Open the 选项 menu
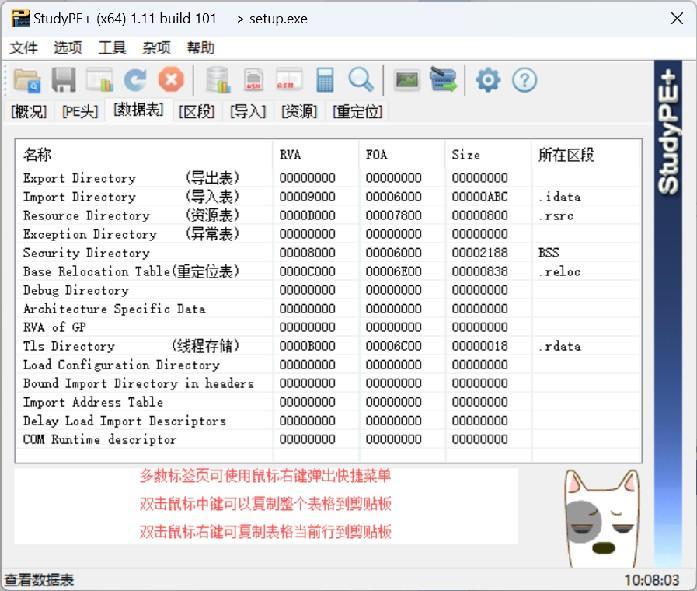This screenshot has height=591, width=697. pos(68,47)
